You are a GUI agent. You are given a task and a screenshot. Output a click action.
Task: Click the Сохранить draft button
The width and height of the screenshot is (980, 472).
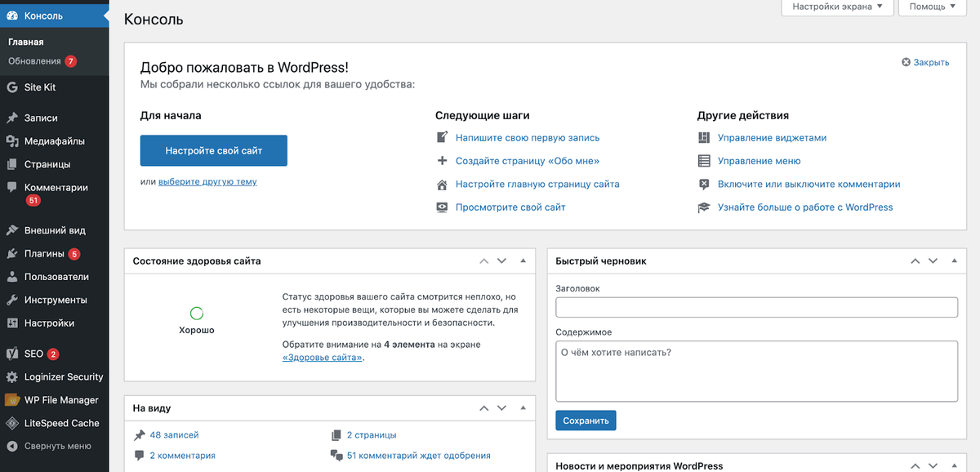point(586,421)
